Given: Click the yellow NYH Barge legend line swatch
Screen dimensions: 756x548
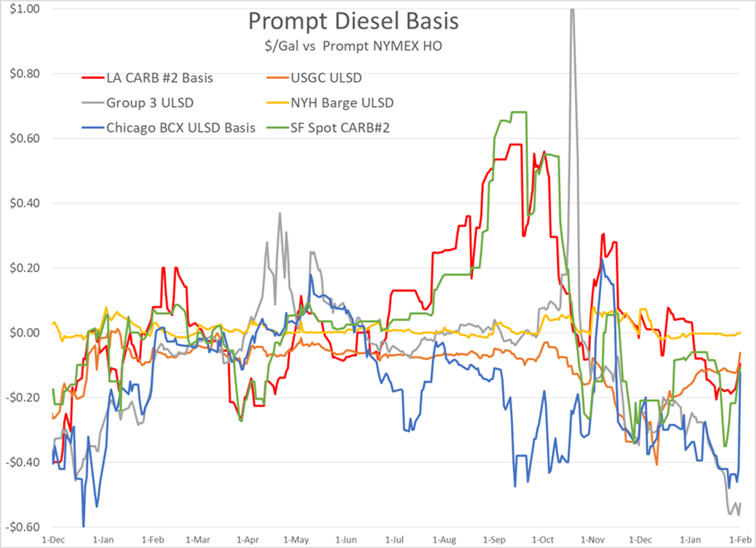Looking at the screenshot, I should pos(277,103).
